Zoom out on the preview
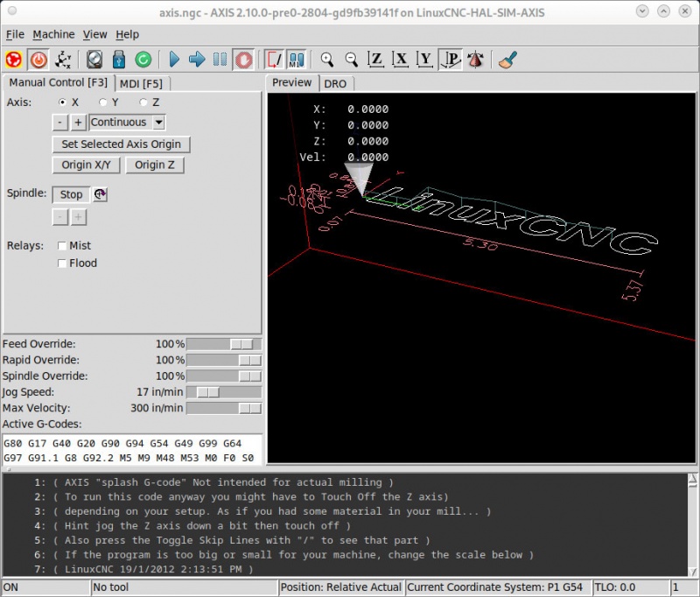 (352, 60)
